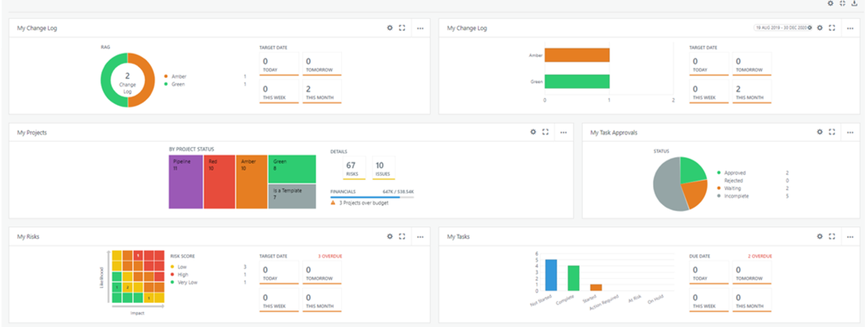This screenshot has width=868, height=327.
Task: Open more options on My Task Approvals widget
Action: click(x=850, y=132)
